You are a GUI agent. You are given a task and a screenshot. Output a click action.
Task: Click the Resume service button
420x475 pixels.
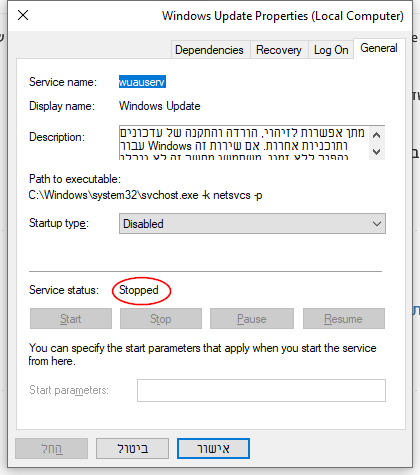(x=344, y=319)
